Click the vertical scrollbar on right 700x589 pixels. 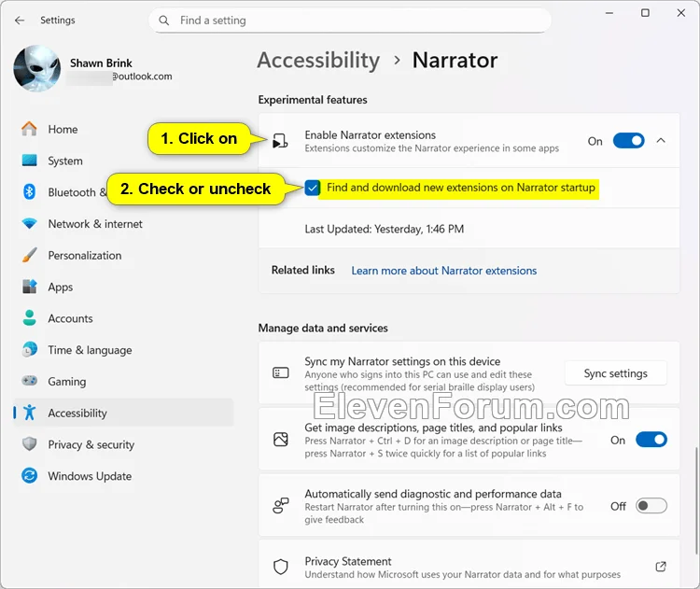tap(696, 500)
